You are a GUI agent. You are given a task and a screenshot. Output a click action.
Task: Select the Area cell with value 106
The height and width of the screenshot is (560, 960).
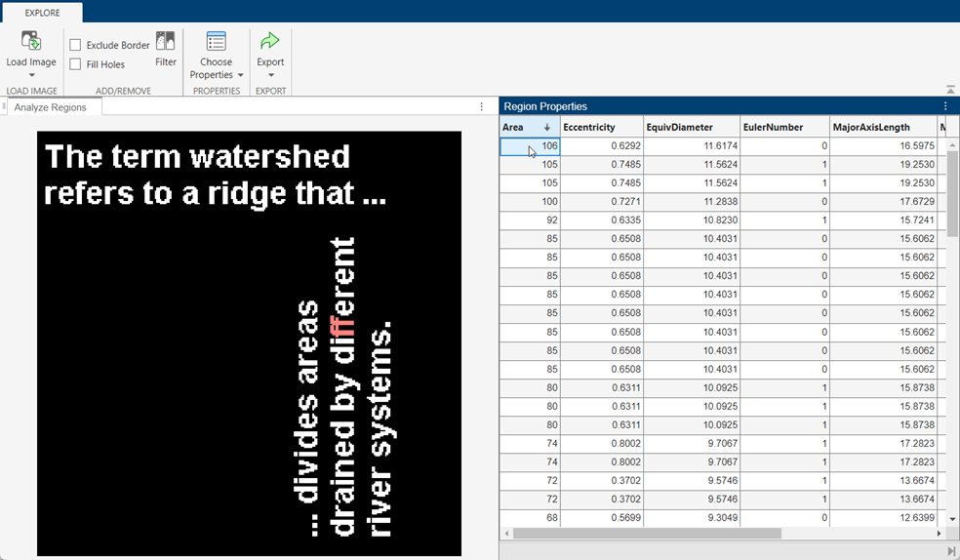pos(530,145)
